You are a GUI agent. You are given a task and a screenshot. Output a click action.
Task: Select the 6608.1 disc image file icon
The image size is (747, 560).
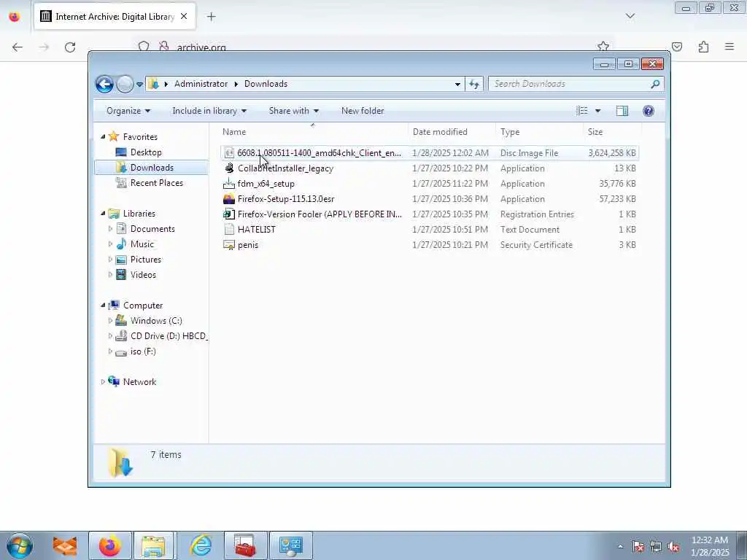click(x=229, y=153)
